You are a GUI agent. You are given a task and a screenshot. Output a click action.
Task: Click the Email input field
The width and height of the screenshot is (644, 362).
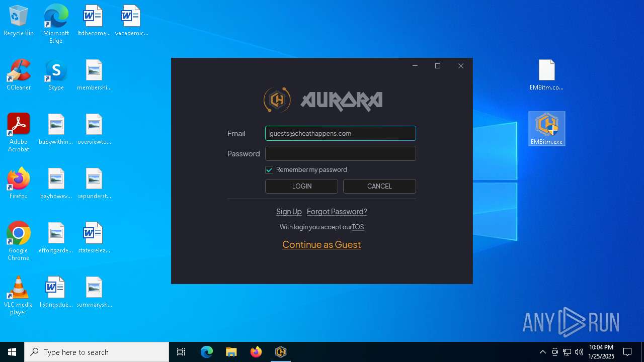point(341,133)
